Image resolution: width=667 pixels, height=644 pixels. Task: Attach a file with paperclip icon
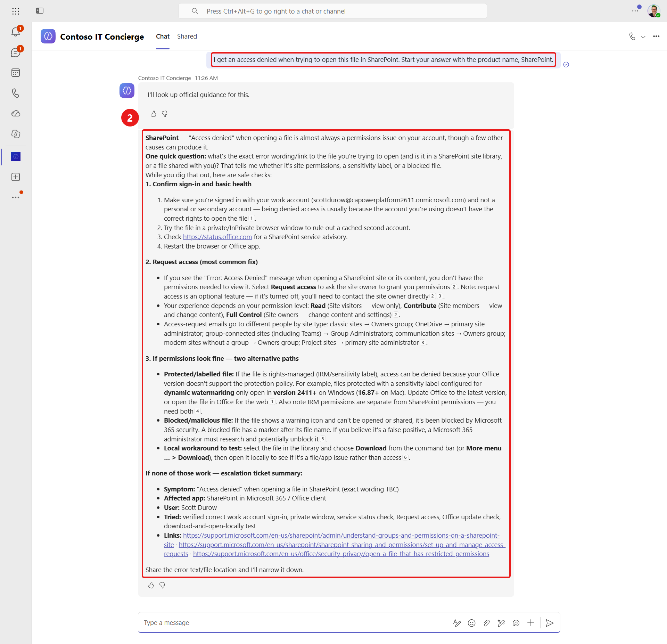tap(486, 623)
